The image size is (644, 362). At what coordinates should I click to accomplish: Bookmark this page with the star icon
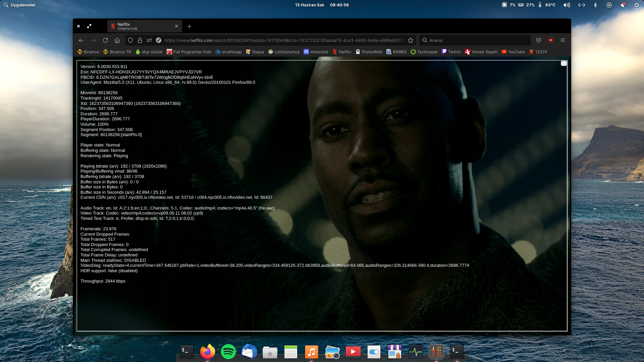coord(411,40)
